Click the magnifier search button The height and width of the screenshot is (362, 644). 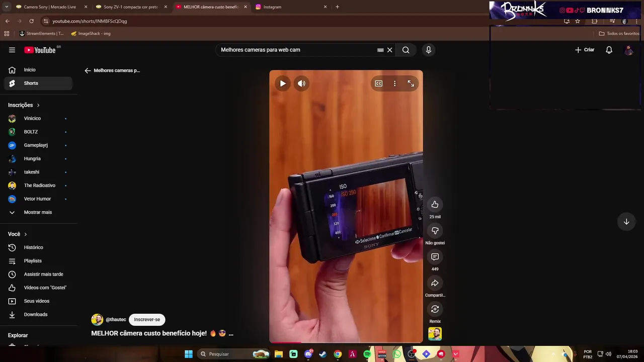pos(406,50)
